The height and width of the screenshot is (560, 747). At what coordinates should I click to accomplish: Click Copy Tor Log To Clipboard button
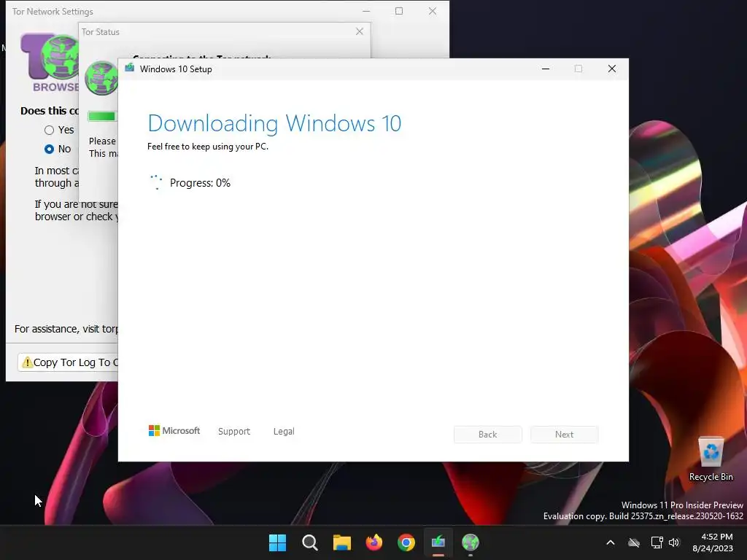tap(68, 362)
